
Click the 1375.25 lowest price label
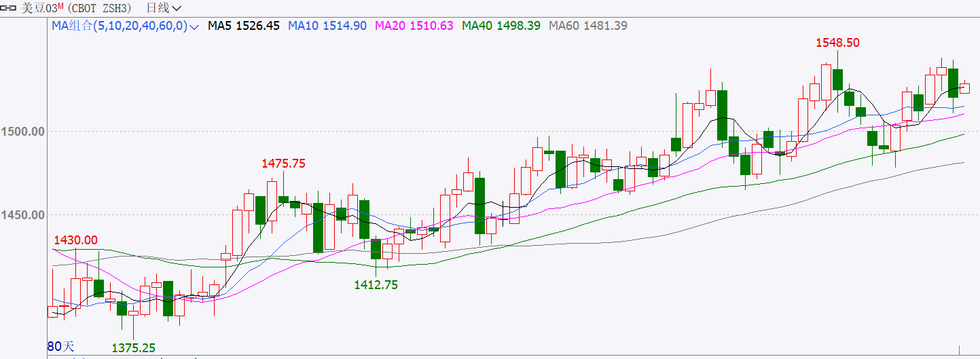click(133, 347)
